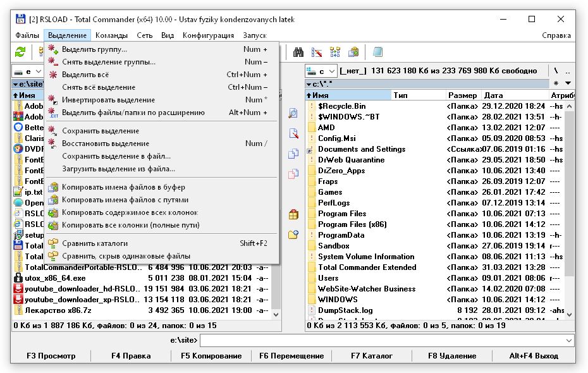
Task: Click the F3 Просмотр button
Action: click(x=51, y=356)
